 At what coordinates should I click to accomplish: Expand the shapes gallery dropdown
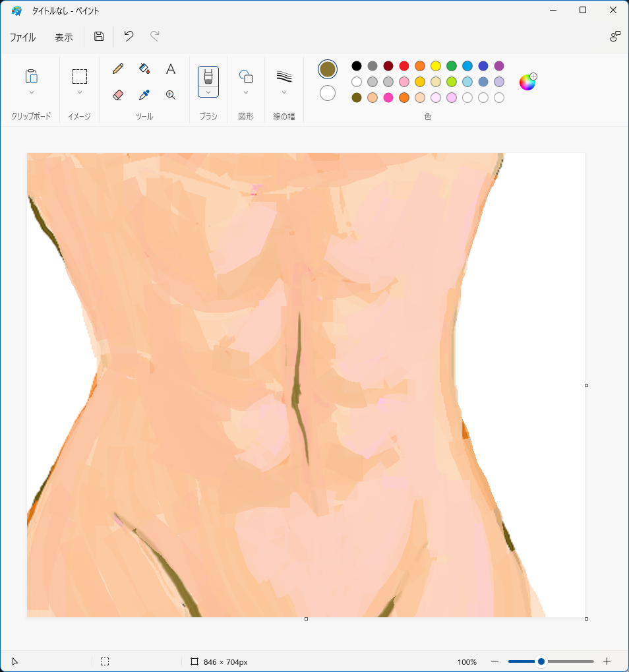pos(246,92)
